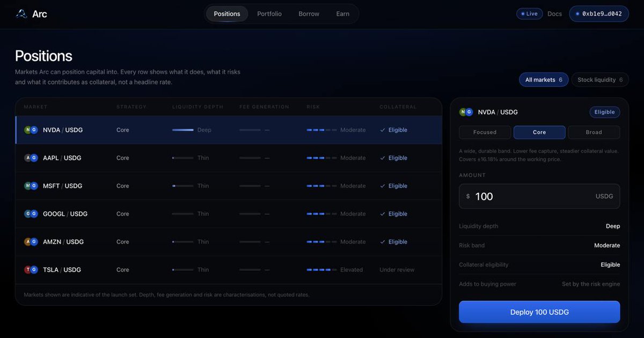644x338 pixels.
Task: Select the GOOGL / USDG market row
Action: [x=229, y=214]
